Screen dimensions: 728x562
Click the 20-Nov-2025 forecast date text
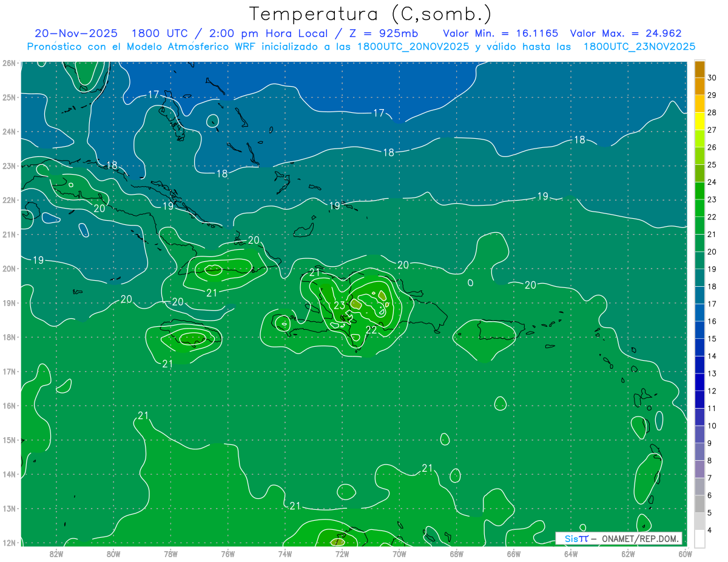click(x=76, y=34)
